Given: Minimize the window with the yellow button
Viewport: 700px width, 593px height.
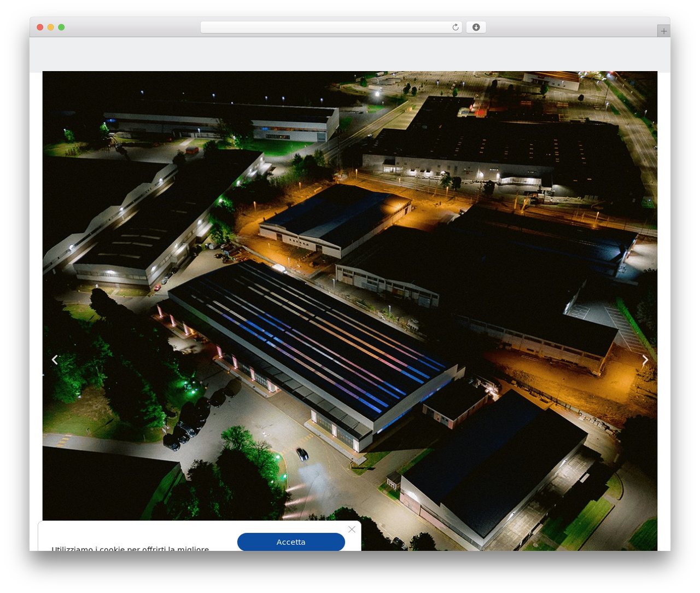Looking at the screenshot, I should click(51, 27).
